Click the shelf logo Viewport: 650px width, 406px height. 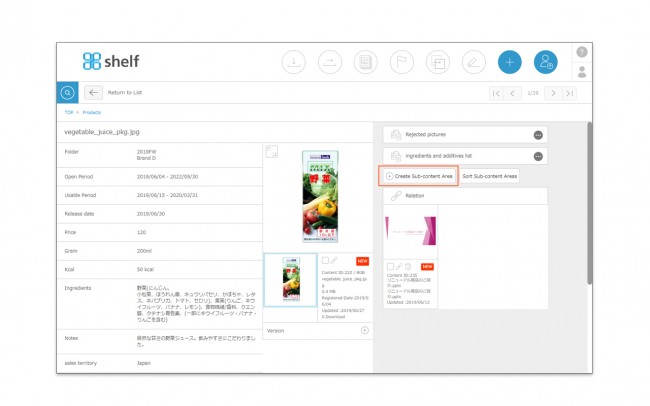[x=111, y=61]
